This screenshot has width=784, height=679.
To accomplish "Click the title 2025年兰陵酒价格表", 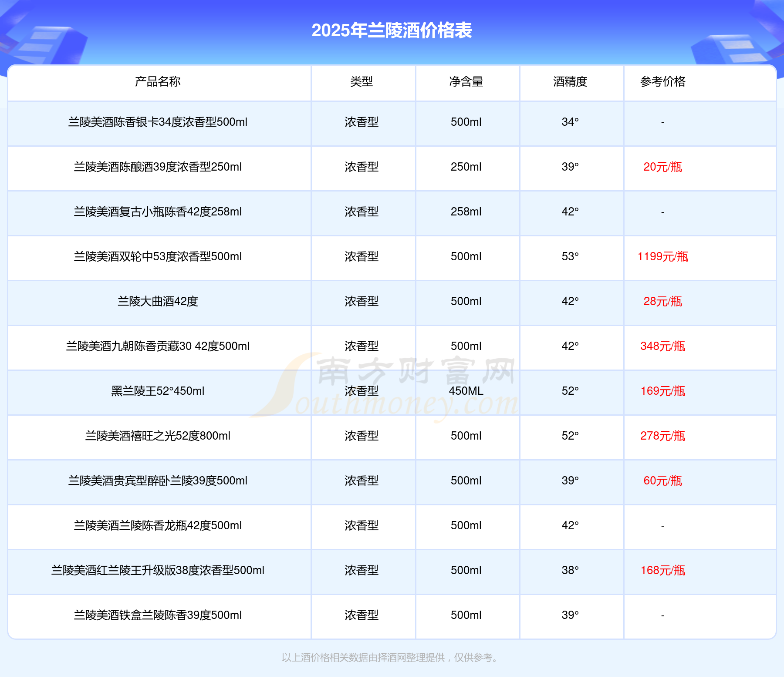I will 392,30.
